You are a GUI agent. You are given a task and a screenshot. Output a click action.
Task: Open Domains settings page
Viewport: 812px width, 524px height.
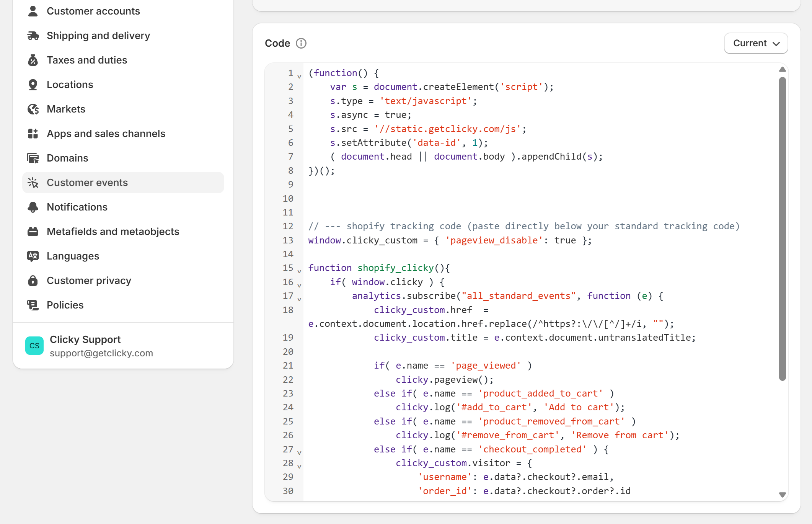coord(67,158)
